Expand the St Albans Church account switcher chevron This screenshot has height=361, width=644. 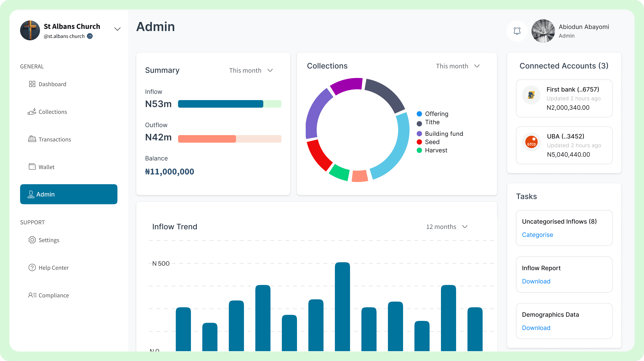point(117,29)
